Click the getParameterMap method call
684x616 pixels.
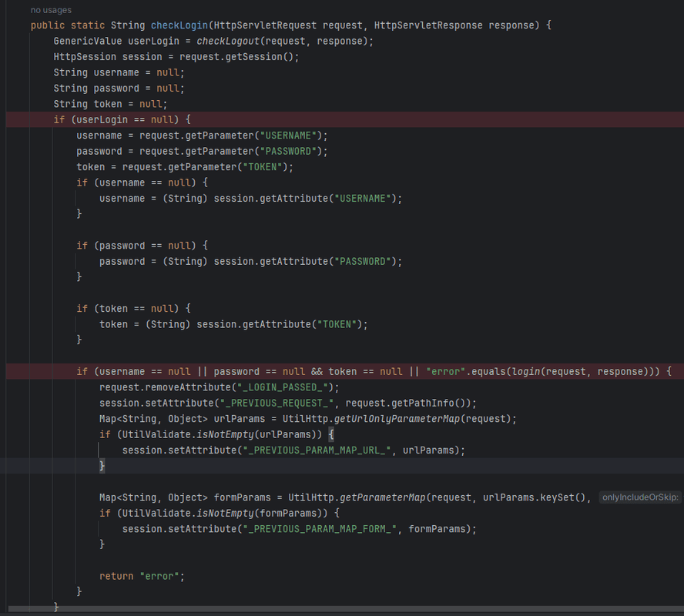[x=382, y=497]
